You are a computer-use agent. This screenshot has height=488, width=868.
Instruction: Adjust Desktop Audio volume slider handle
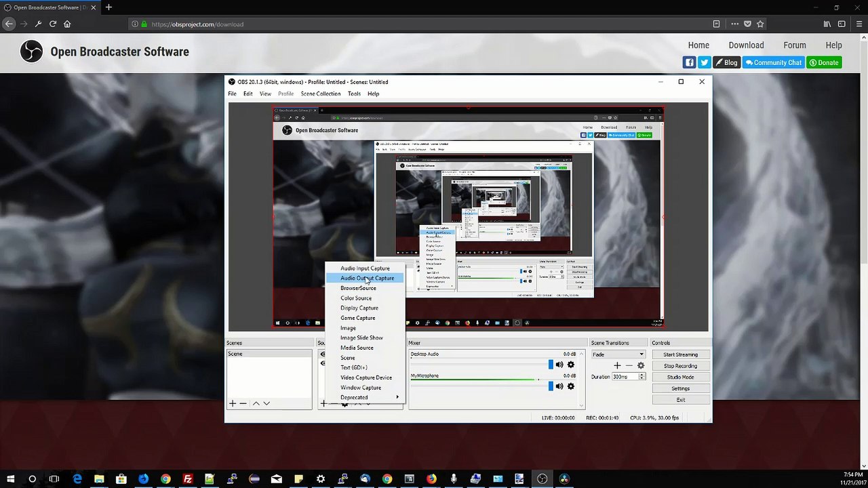click(x=551, y=365)
